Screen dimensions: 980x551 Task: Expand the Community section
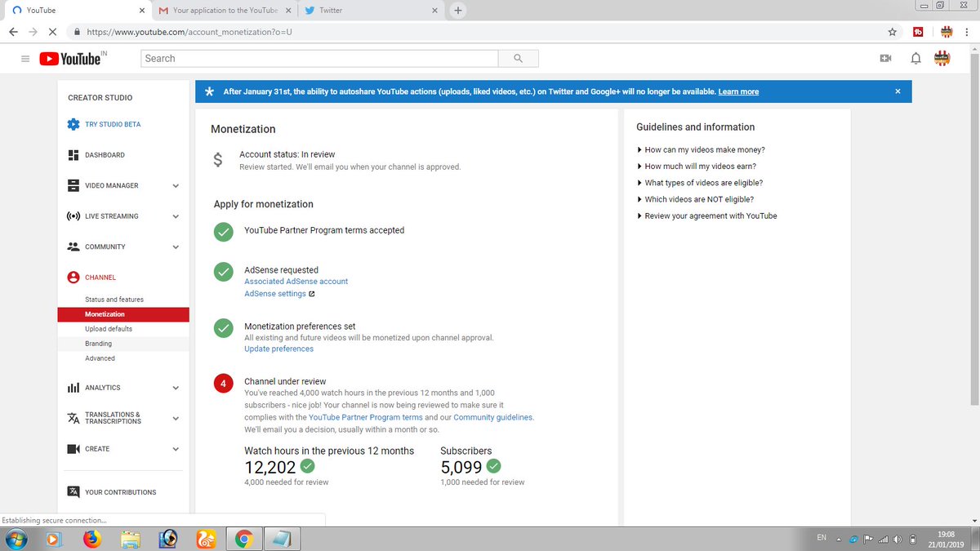click(175, 247)
